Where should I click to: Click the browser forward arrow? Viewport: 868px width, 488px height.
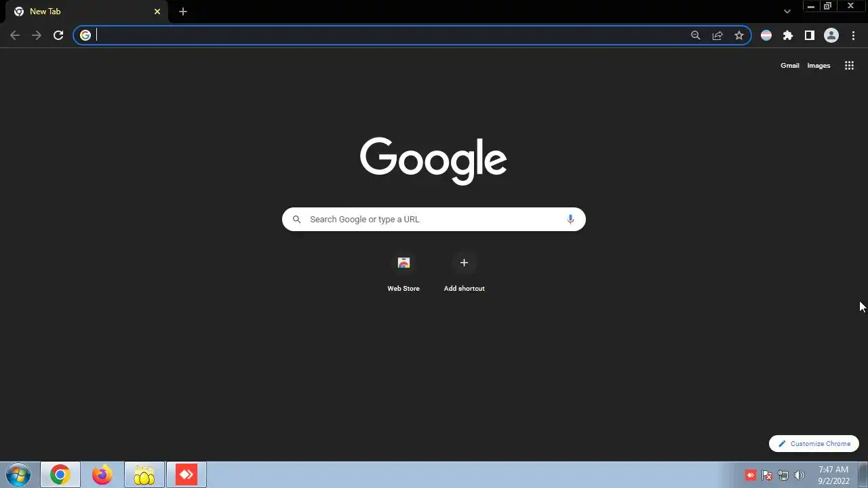(x=37, y=35)
